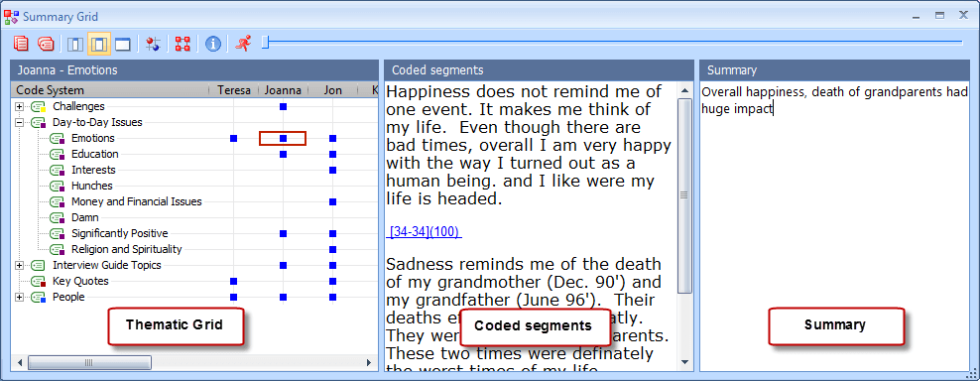
Task: Select the Emotions cell for Jon
Action: tap(332, 138)
